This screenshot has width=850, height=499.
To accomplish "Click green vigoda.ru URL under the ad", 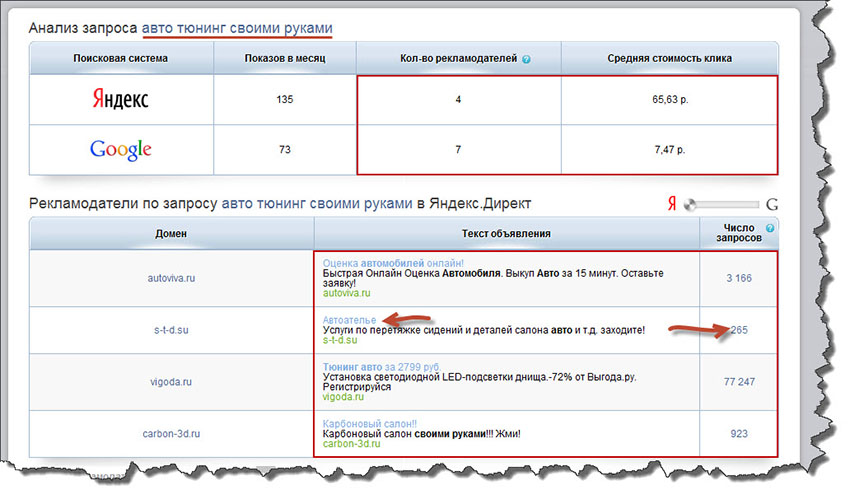I will pyautogui.click(x=343, y=397).
